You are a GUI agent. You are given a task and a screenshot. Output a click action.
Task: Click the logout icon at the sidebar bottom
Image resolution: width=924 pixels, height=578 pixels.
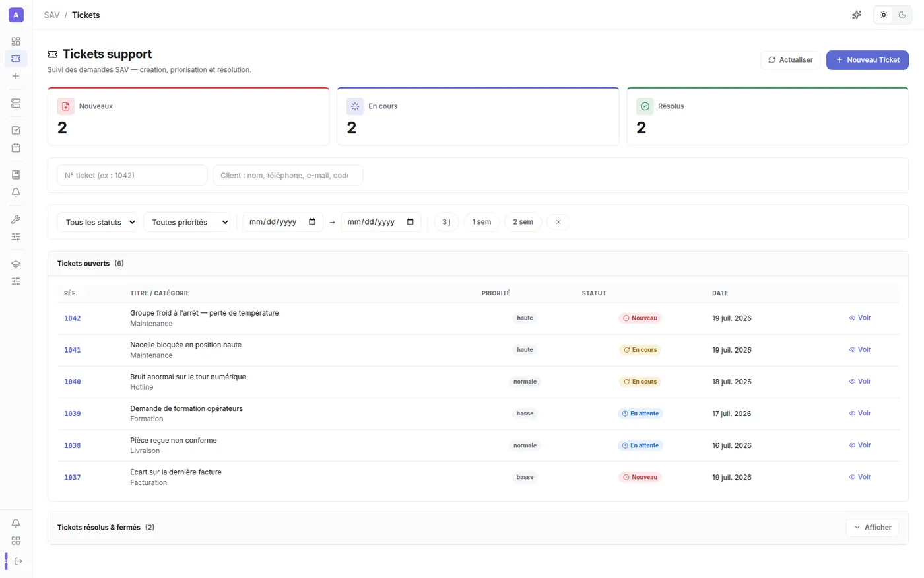coord(18,561)
